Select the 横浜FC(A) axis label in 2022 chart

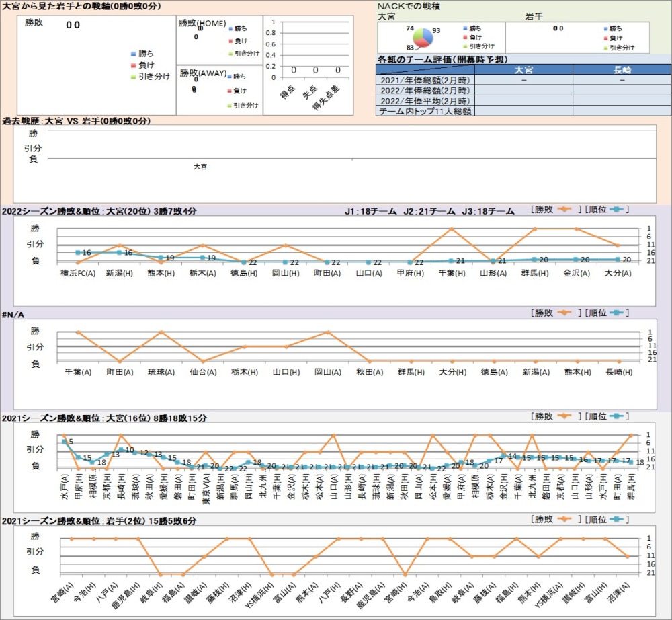click(77, 274)
